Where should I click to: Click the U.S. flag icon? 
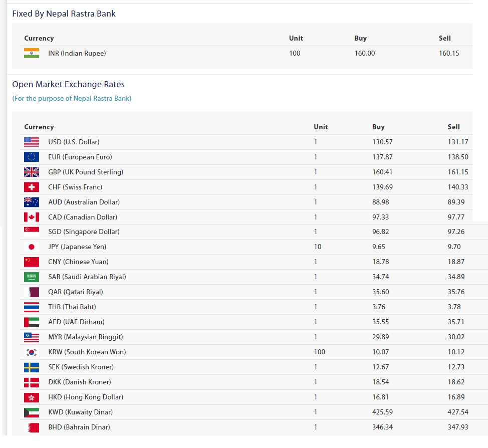(32, 142)
